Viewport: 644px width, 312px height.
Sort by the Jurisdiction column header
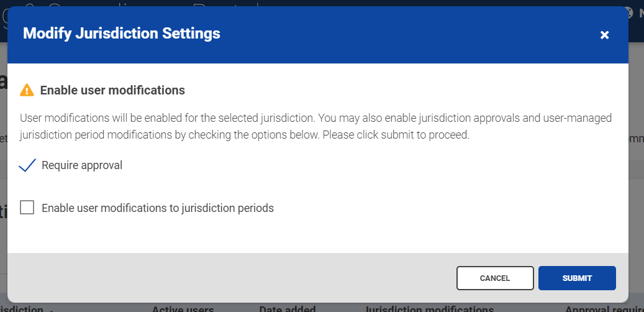click(22, 308)
